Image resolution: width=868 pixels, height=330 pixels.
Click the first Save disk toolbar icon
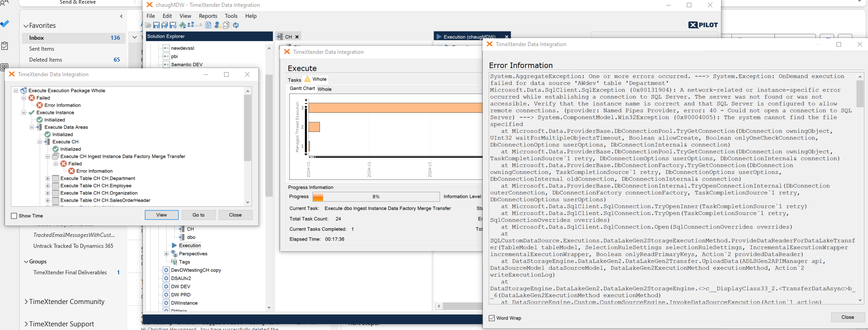tap(157, 25)
